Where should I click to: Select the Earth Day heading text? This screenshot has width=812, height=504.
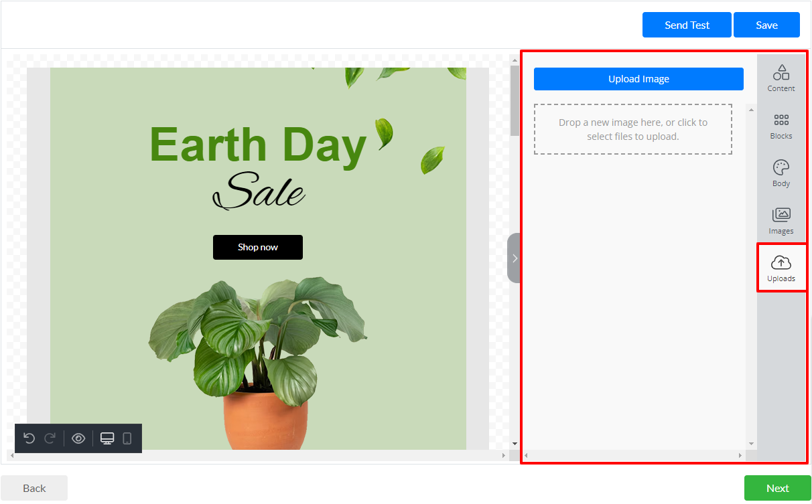[x=258, y=144]
